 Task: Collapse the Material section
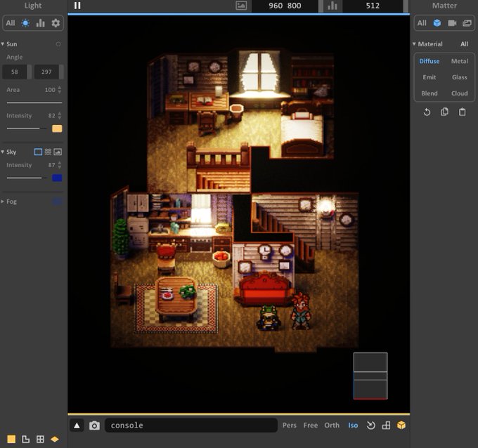point(414,44)
